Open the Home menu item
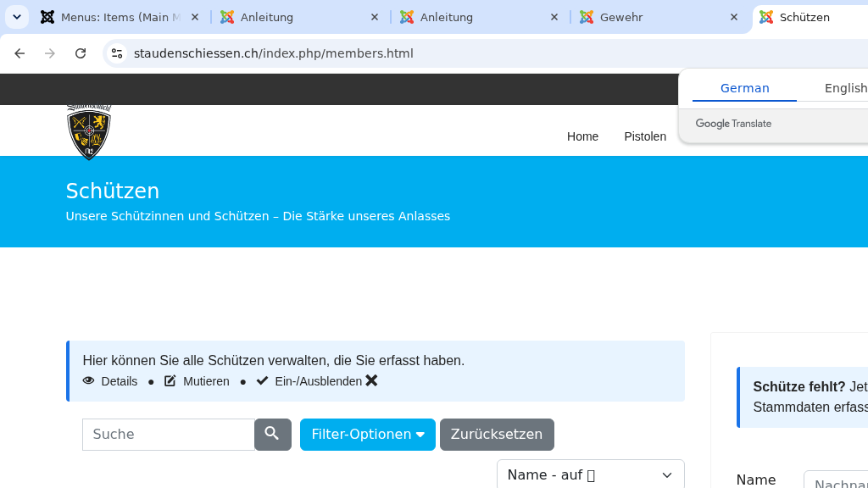This screenshot has height=488, width=868. pyautogui.click(x=582, y=136)
